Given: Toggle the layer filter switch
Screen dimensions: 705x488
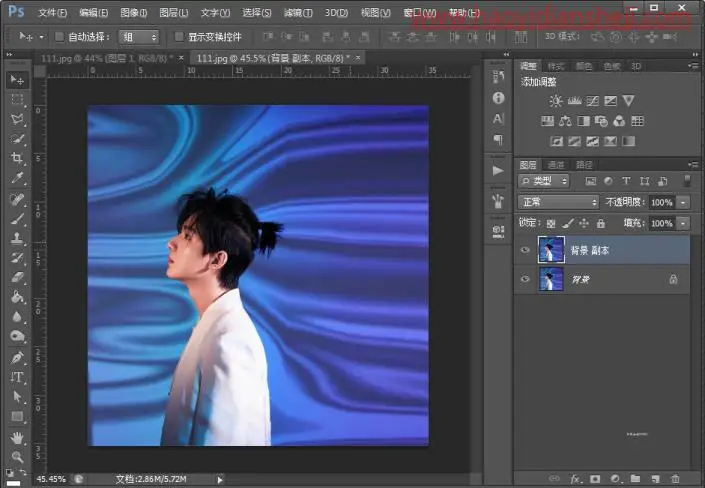Looking at the screenshot, I should tap(687, 181).
